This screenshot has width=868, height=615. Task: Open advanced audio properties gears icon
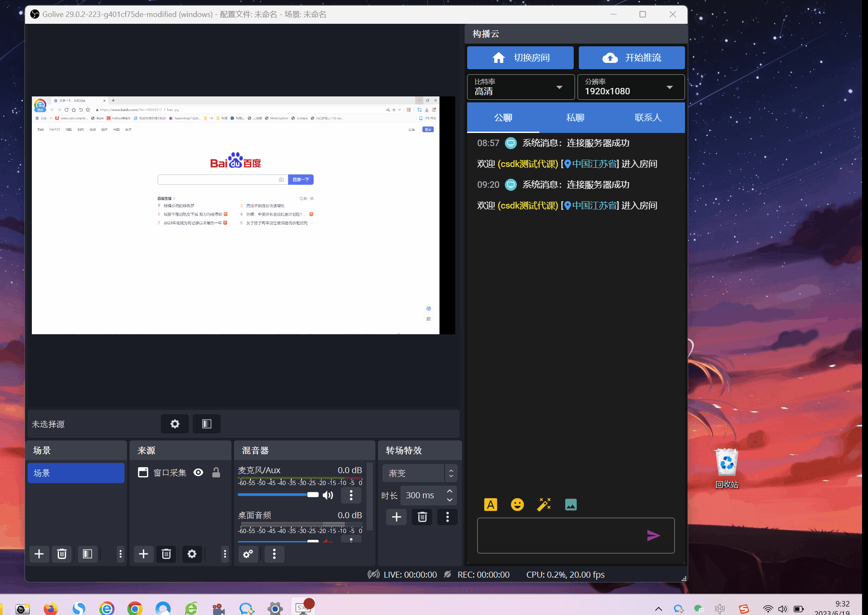248,554
